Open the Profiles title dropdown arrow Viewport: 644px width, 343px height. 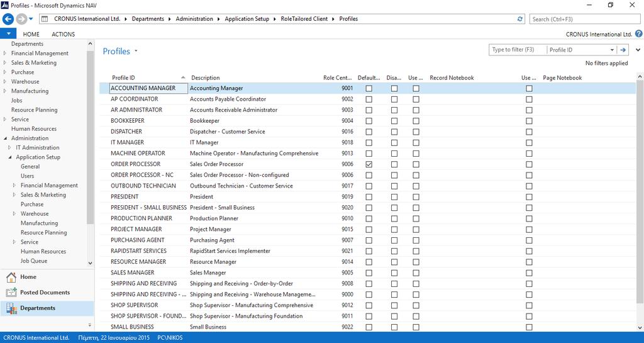(x=136, y=51)
